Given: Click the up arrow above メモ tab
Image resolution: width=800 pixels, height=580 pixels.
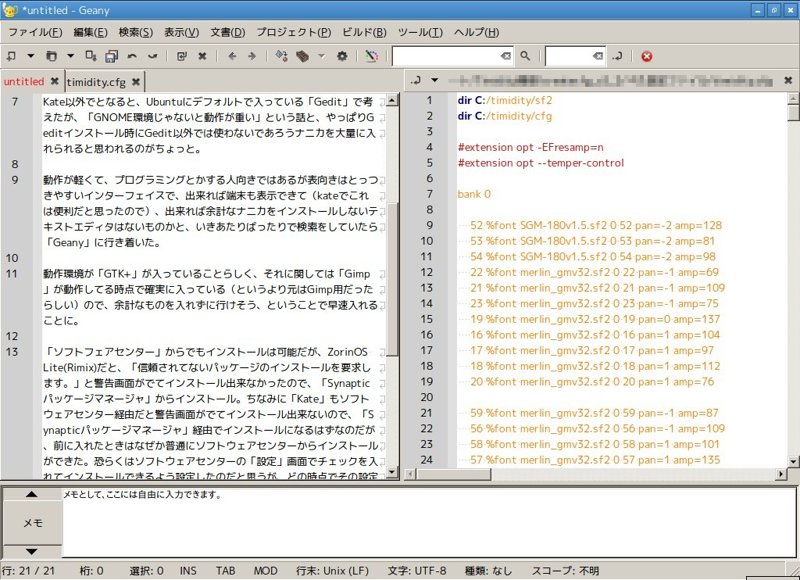Looking at the screenshot, I should 32,494.
